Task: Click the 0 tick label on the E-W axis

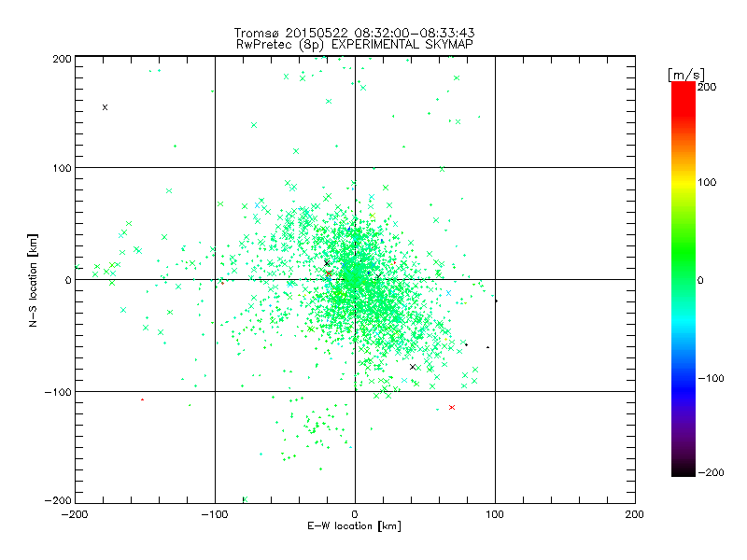Action: click(x=355, y=514)
